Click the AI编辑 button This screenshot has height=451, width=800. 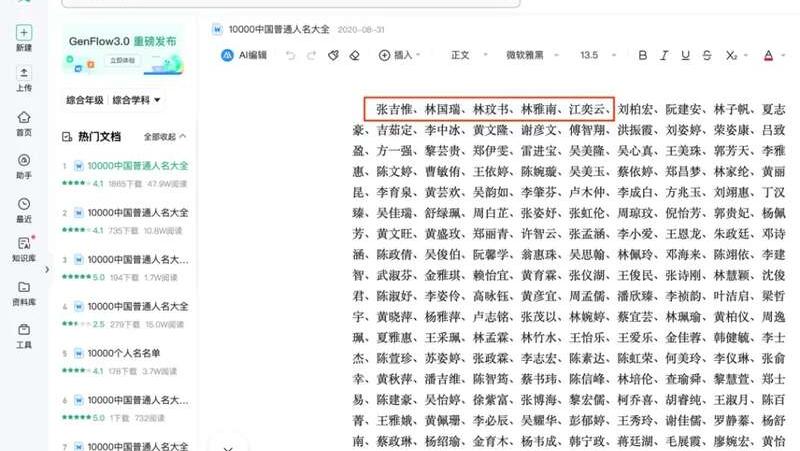click(x=245, y=55)
